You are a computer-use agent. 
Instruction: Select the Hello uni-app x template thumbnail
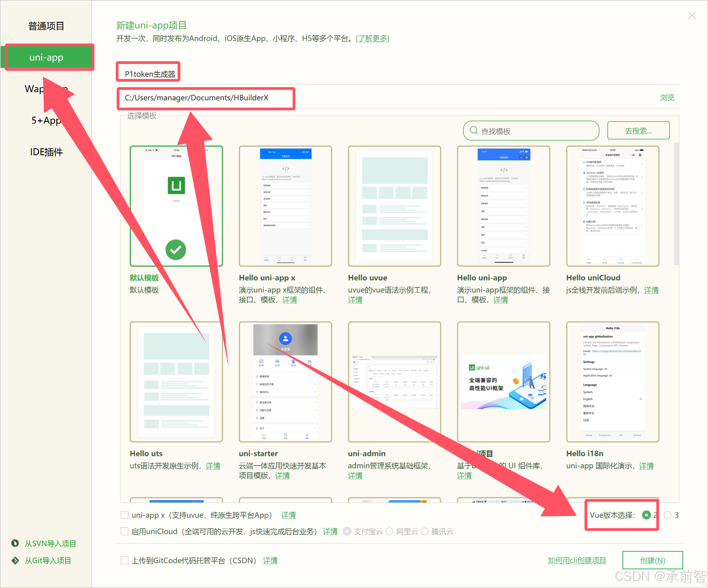click(x=285, y=206)
